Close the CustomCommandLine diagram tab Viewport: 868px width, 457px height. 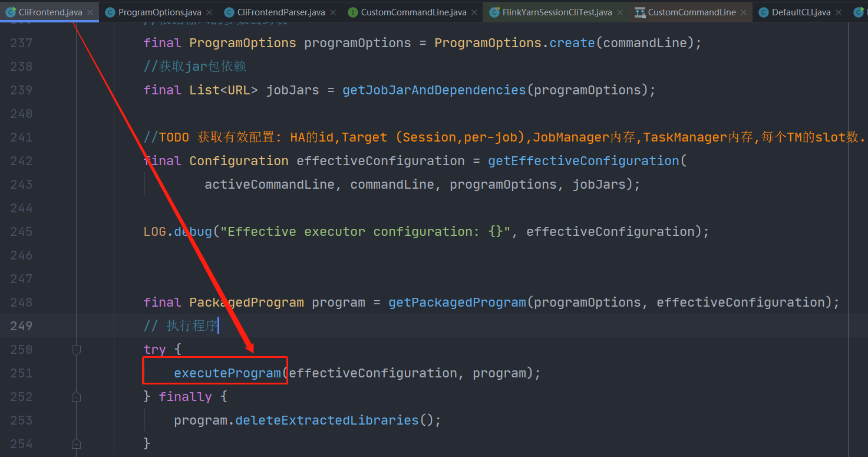pos(744,12)
